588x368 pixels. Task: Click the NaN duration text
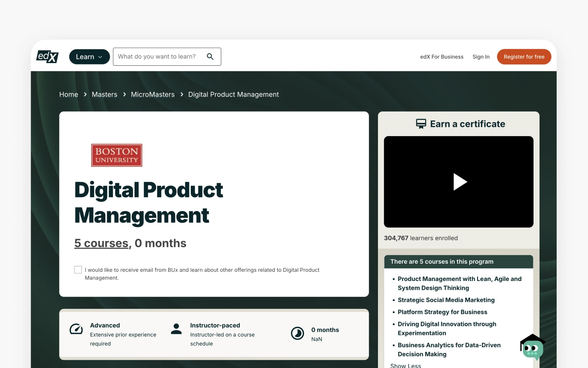pos(317,339)
